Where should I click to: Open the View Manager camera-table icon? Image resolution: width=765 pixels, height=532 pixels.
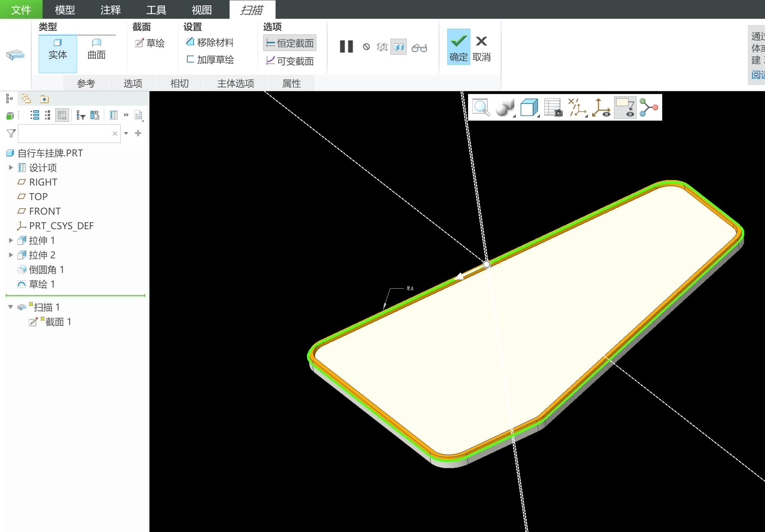(553, 107)
